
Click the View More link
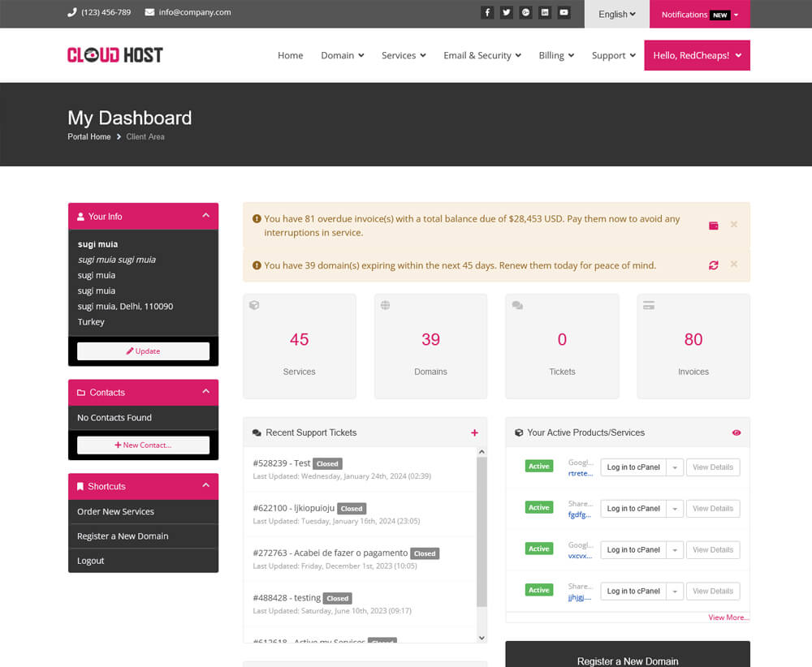pyautogui.click(x=728, y=618)
